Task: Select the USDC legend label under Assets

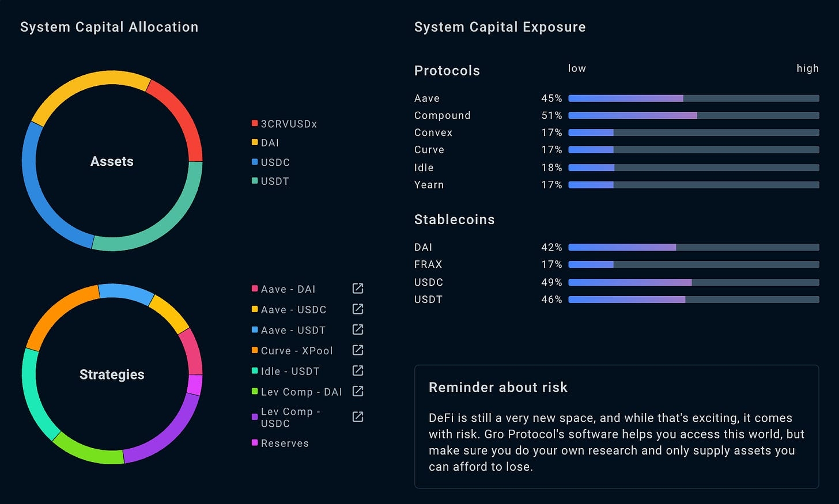Action: [x=275, y=162]
